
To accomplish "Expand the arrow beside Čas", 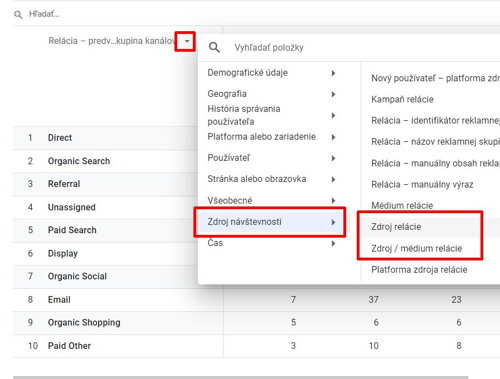I will pyautogui.click(x=333, y=243).
